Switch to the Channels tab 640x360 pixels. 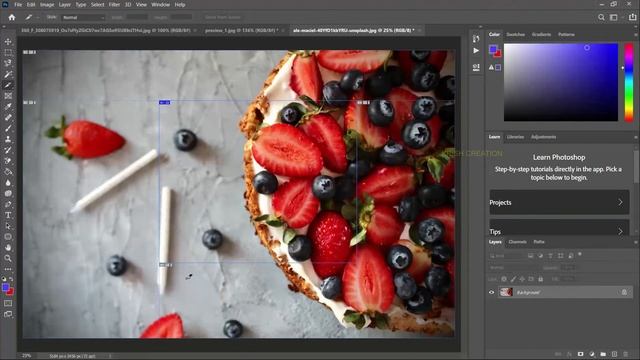518,242
